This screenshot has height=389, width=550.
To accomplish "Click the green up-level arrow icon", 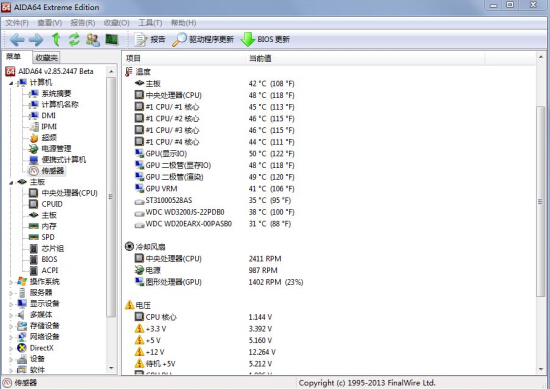I will (x=56, y=40).
